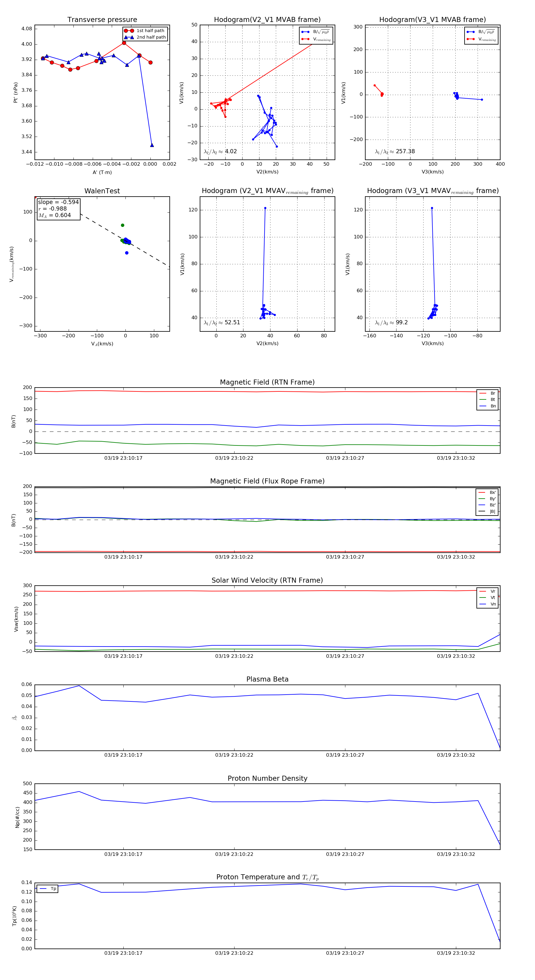Click the 'Magnetic Field (RTN Frame)' title
This screenshot has height=980, width=535.
267,382
